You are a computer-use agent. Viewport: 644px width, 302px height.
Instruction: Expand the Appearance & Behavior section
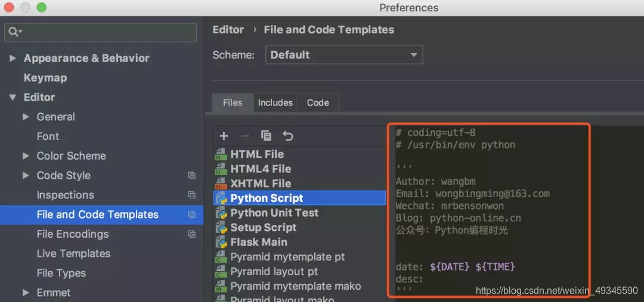(13, 58)
